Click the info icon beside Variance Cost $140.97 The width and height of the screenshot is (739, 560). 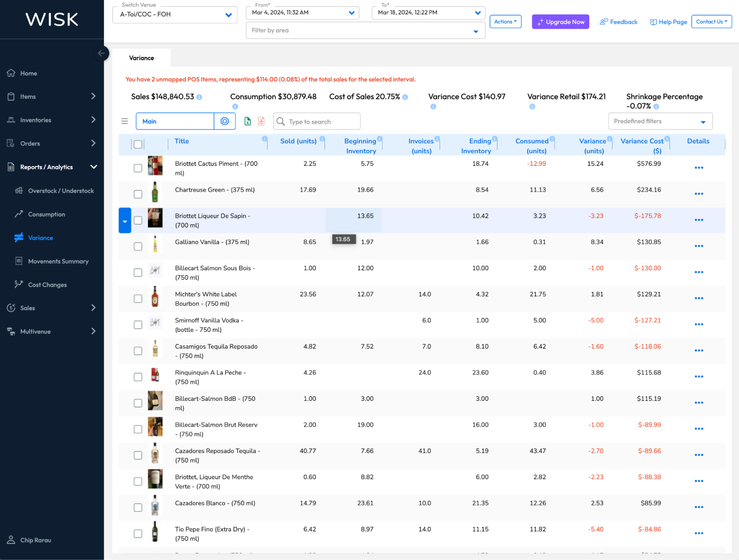(x=433, y=106)
